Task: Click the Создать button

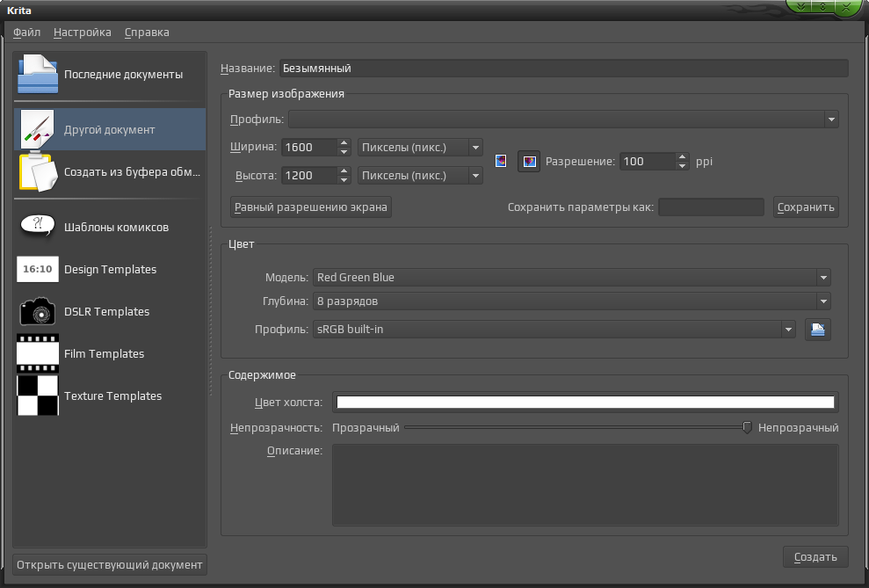Action: [815, 557]
